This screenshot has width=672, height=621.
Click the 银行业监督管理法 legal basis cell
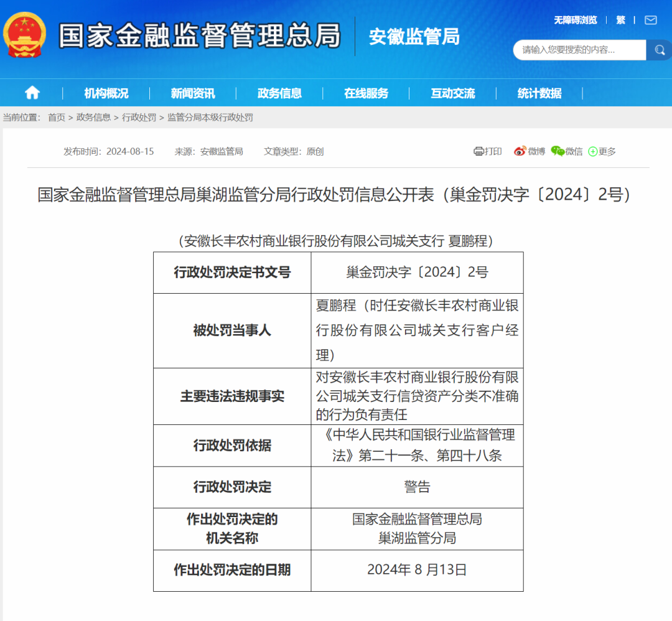(x=417, y=446)
